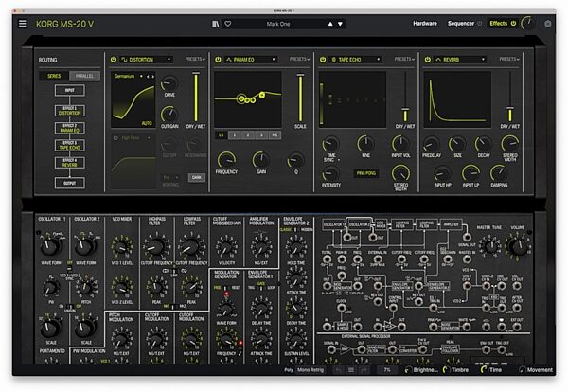
Task: Click the Timbre macro knob
Action: [446, 370]
